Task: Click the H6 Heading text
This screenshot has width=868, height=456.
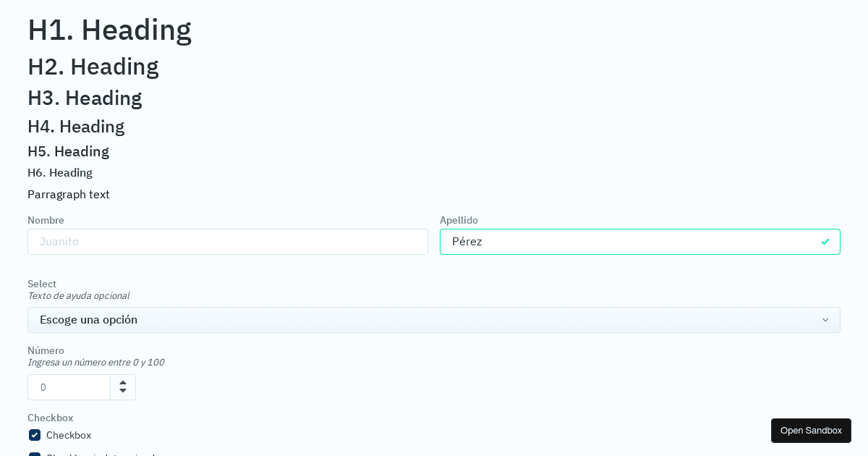Action: (x=60, y=172)
